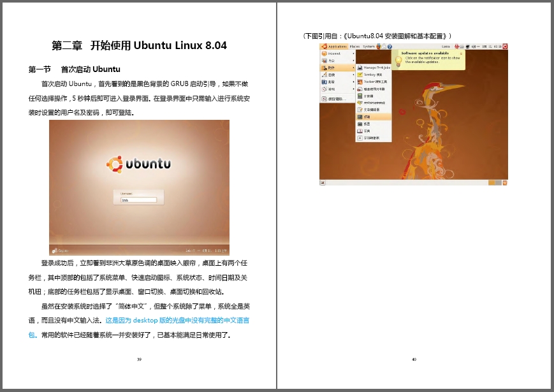Switch to the second grey workspace square

498,182
